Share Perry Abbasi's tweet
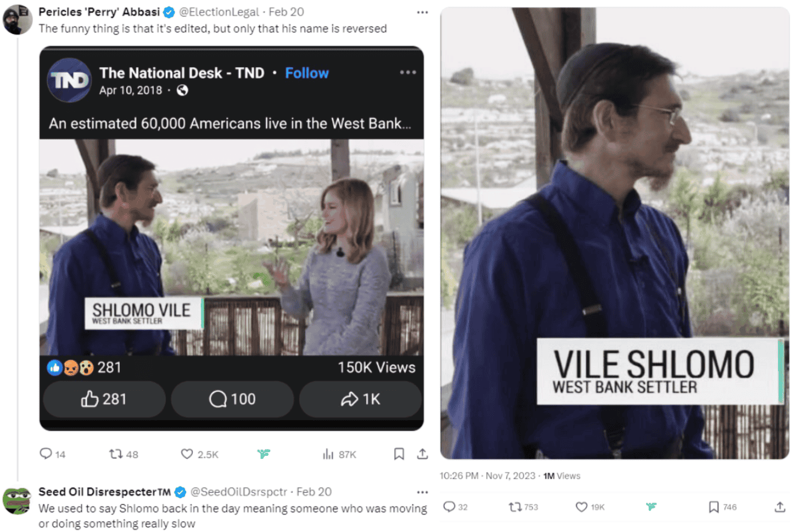The image size is (798, 532). pyautogui.click(x=423, y=454)
